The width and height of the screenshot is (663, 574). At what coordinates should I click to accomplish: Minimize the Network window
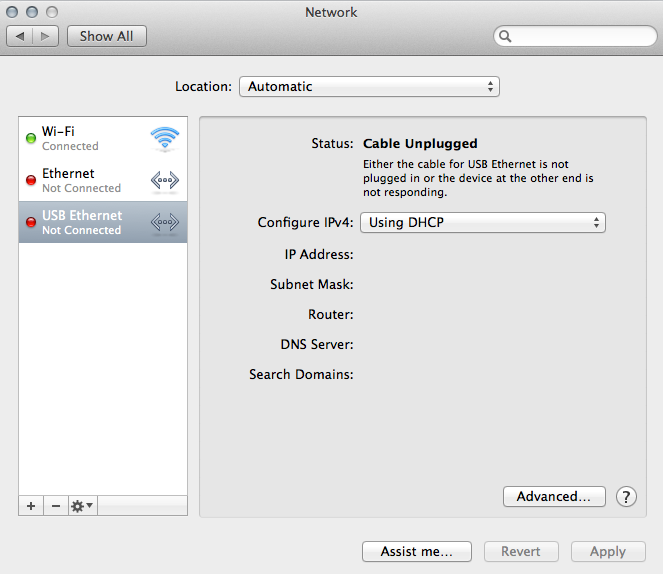coord(32,12)
